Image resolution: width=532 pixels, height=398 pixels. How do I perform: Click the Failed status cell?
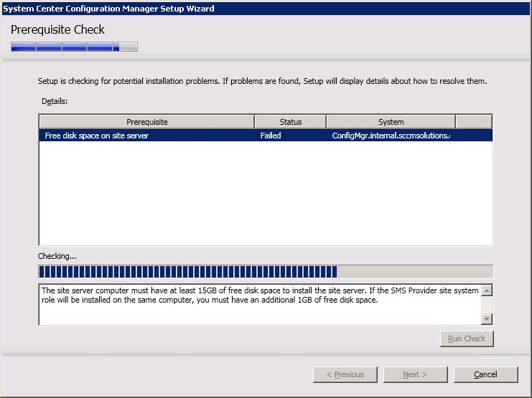pyautogui.click(x=271, y=136)
